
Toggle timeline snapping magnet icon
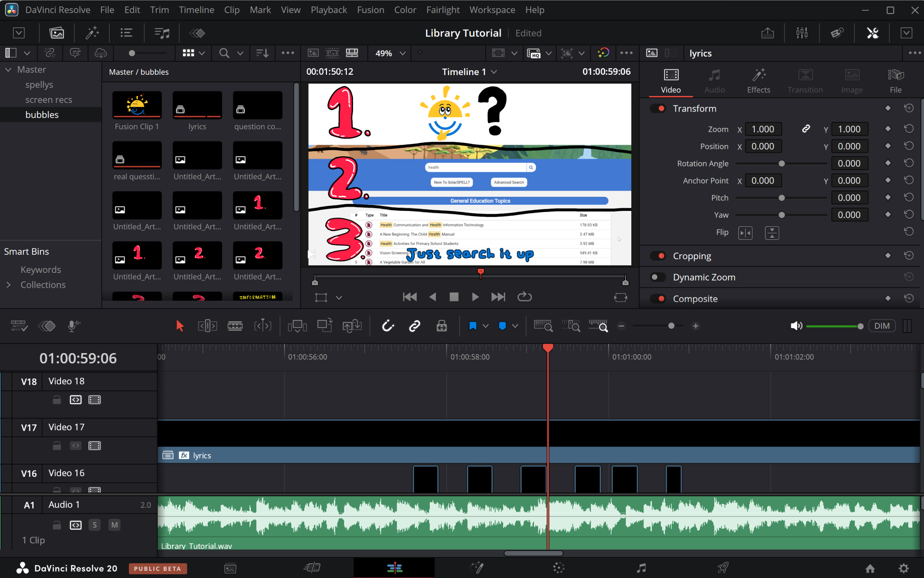pyautogui.click(x=388, y=326)
